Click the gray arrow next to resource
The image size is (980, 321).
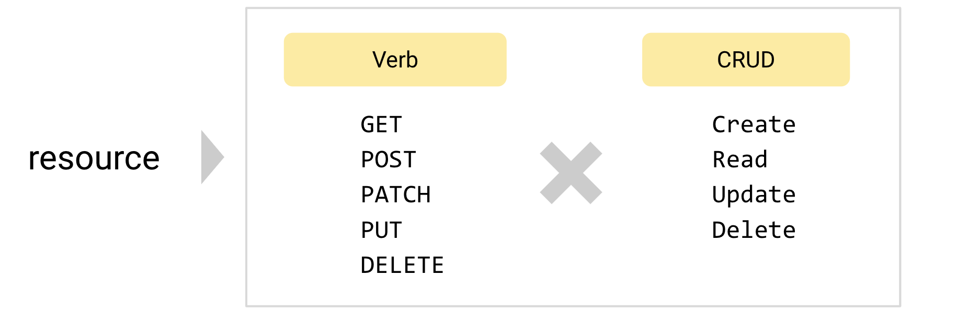(212, 157)
